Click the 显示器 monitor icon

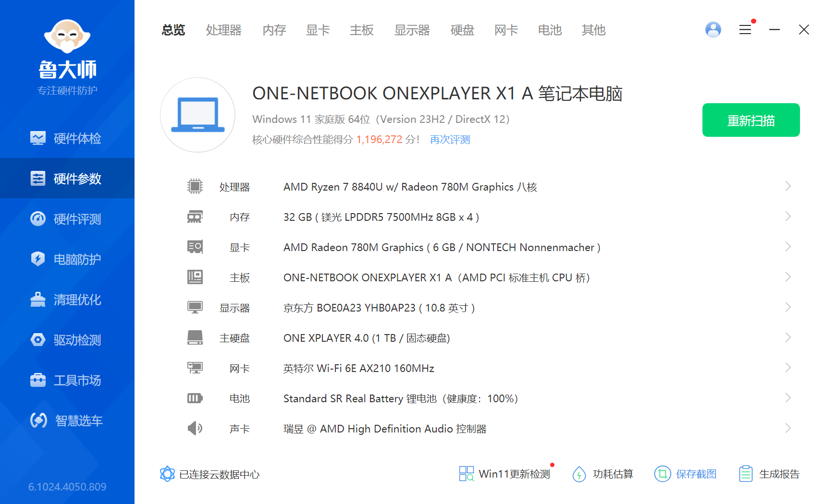coord(195,307)
